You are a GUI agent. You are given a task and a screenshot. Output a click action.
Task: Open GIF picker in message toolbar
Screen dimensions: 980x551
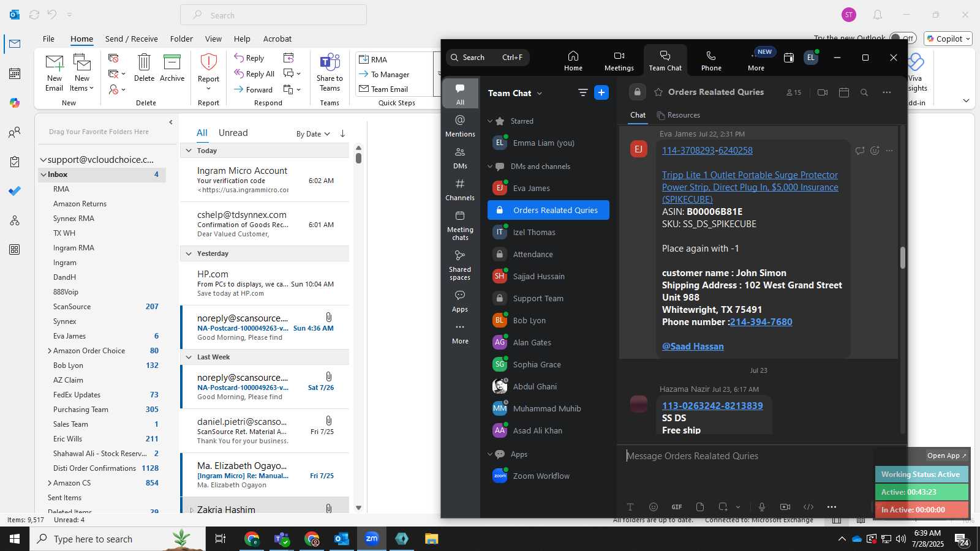tap(677, 507)
